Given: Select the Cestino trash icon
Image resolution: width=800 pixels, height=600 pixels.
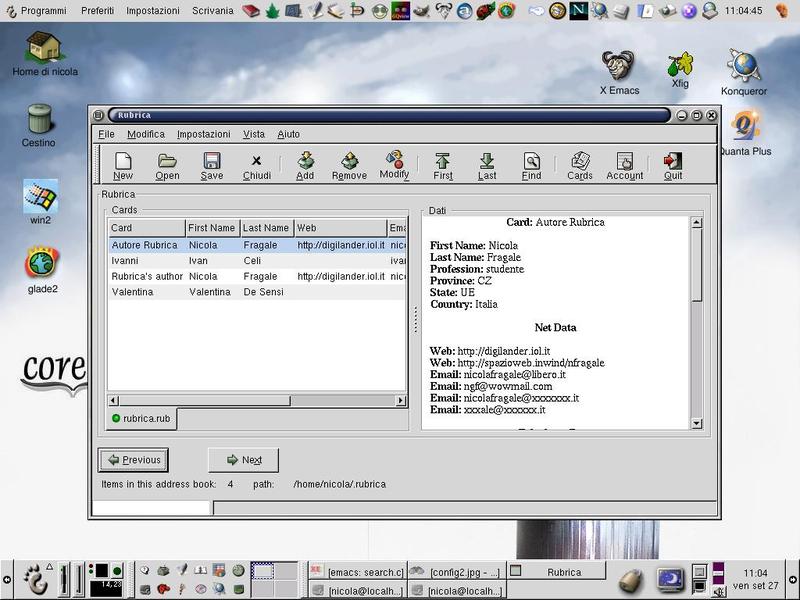Looking at the screenshot, I should click(x=39, y=126).
